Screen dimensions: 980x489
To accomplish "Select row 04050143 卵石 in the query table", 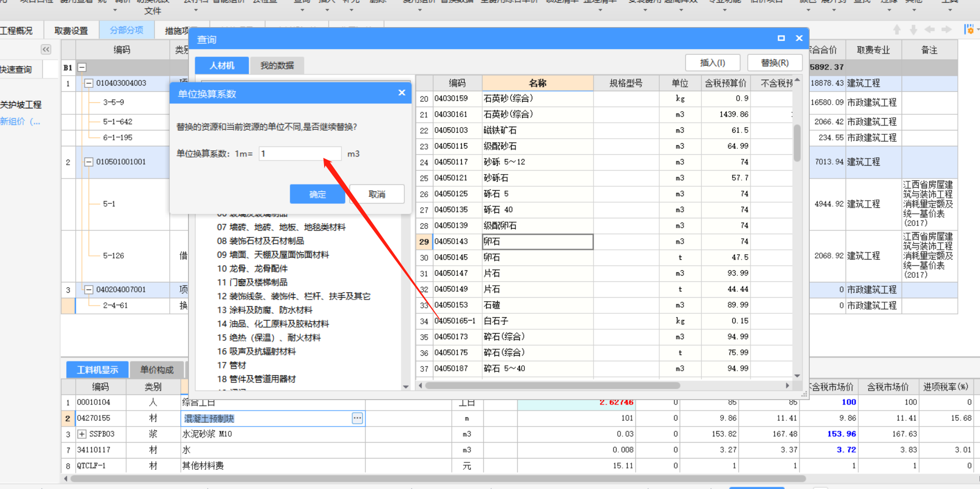I will 604,241.
